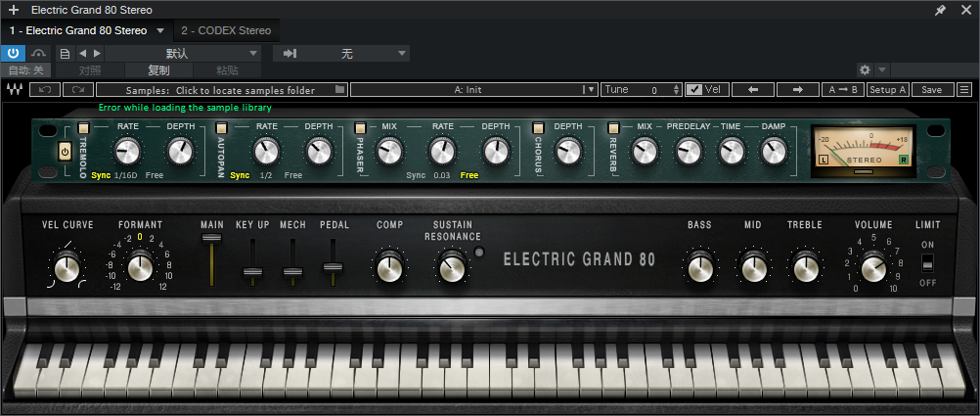This screenshot has height=416, width=980.
Task: Click the Key Up fader
Action: tap(252, 272)
